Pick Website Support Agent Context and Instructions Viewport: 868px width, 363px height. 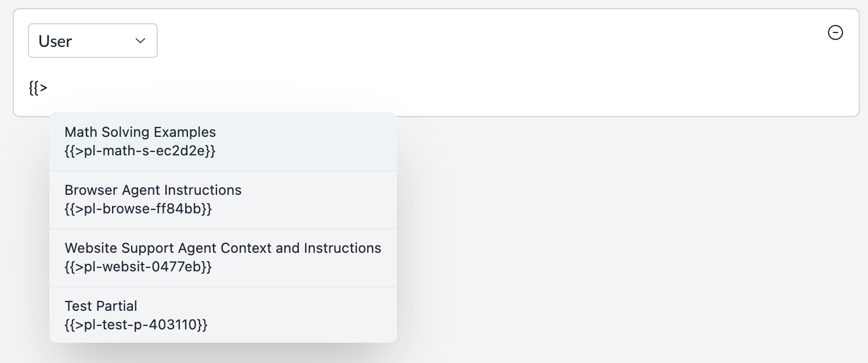click(x=223, y=257)
